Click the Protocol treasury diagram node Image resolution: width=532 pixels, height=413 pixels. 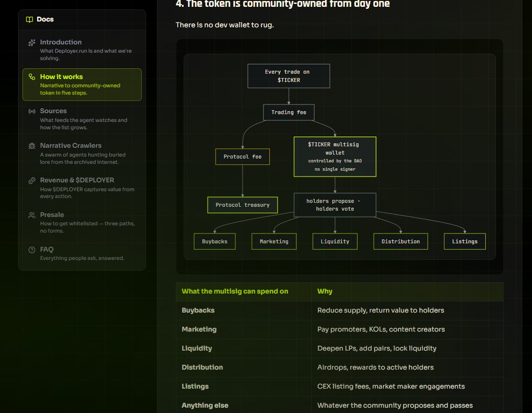(243, 205)
